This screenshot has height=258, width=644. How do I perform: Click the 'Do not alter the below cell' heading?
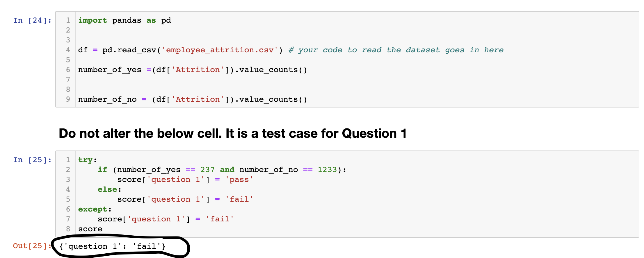[x=232, y=133]
